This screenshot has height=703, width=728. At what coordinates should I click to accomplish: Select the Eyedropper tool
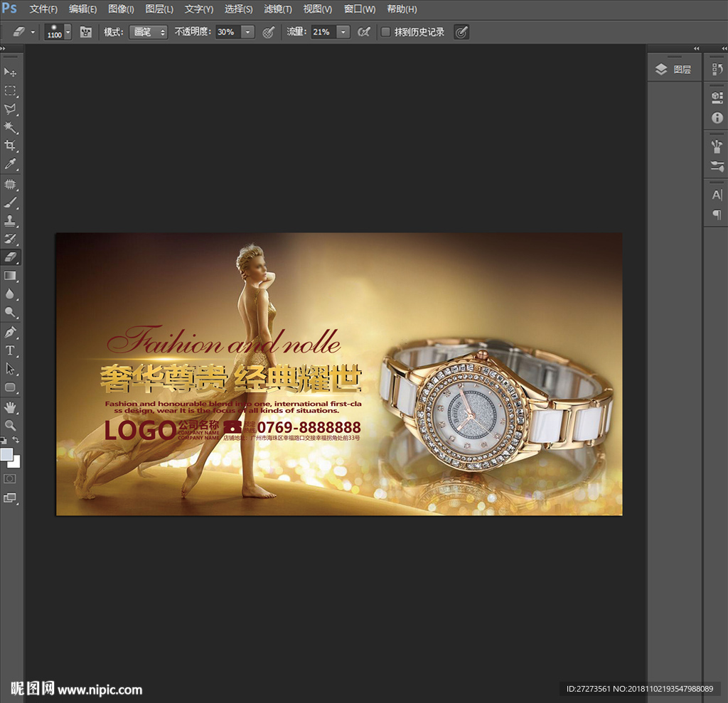pyautogui.click(x=10, y=163)
